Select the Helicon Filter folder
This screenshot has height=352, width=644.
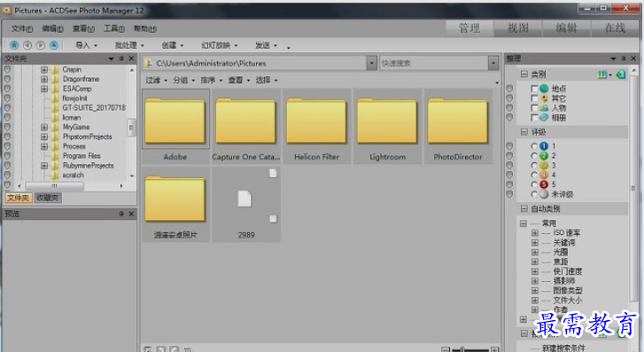[x=316, y=127]
